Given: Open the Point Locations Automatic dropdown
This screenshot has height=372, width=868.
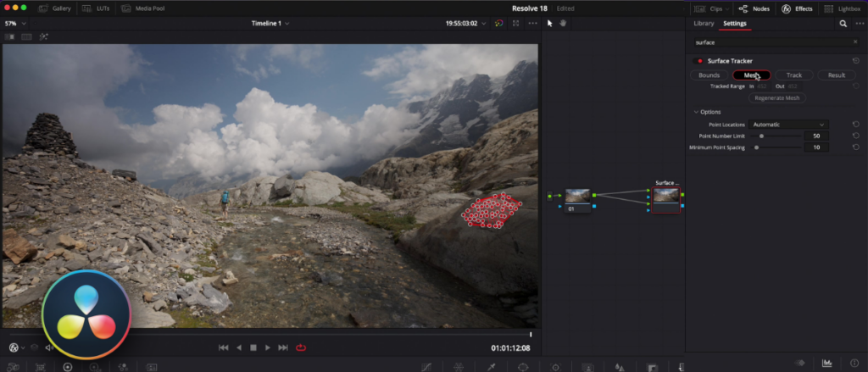Looking at the screenshot, I should point(788,125).
